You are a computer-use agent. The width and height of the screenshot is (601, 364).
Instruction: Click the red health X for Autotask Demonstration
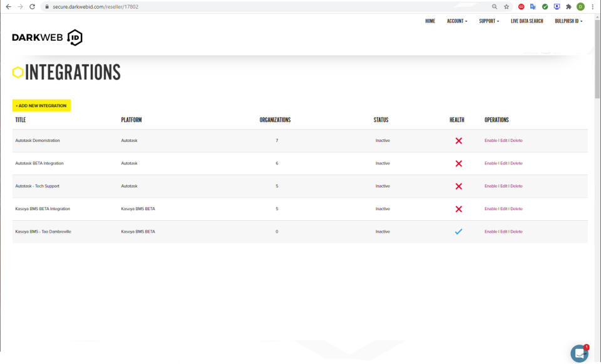(x=458, y=141)
